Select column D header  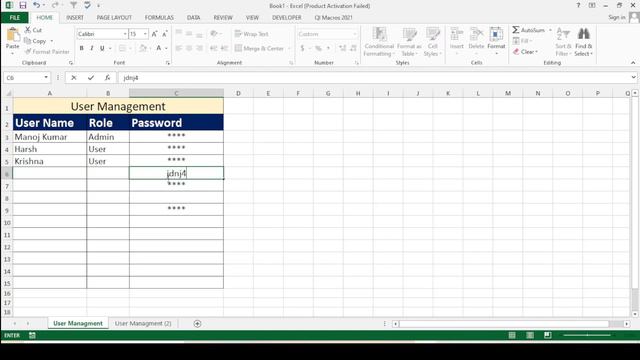click(x=238, y=93)
